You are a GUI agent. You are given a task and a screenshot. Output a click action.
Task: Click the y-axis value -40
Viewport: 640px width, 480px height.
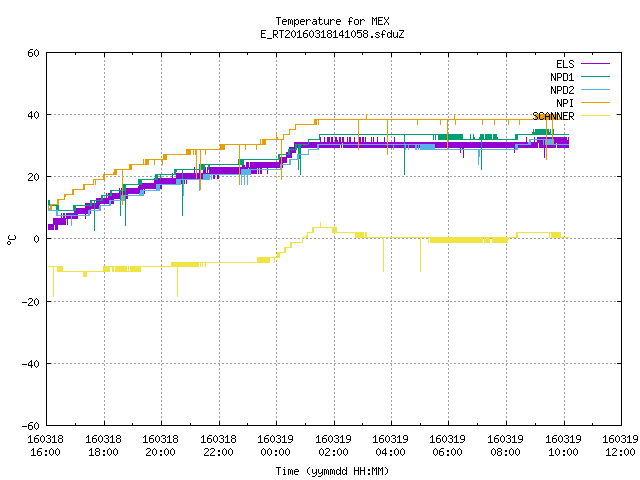[x=31, y=364]
